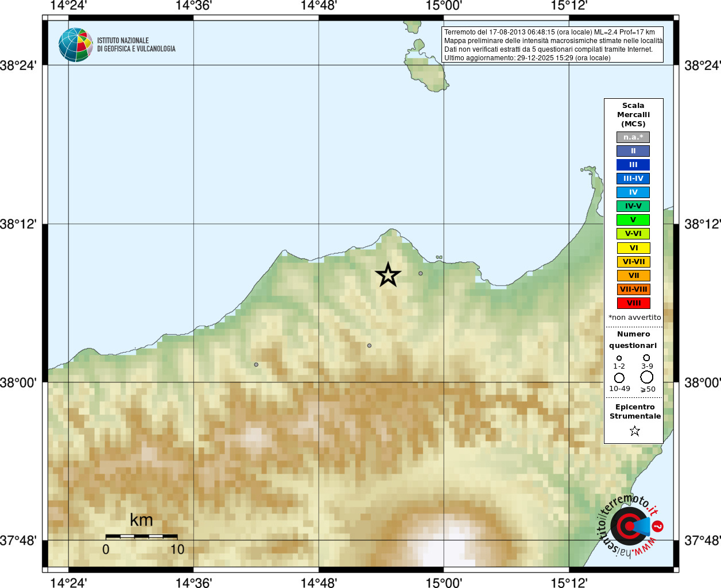Click the 'Ultimo aggiornamento' text line

(x=527, y=58)
